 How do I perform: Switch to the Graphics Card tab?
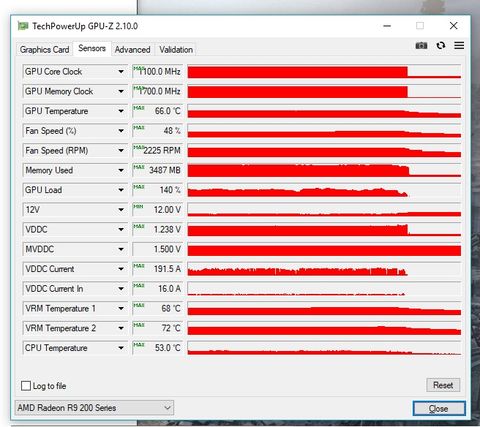(x=44, y=49)
